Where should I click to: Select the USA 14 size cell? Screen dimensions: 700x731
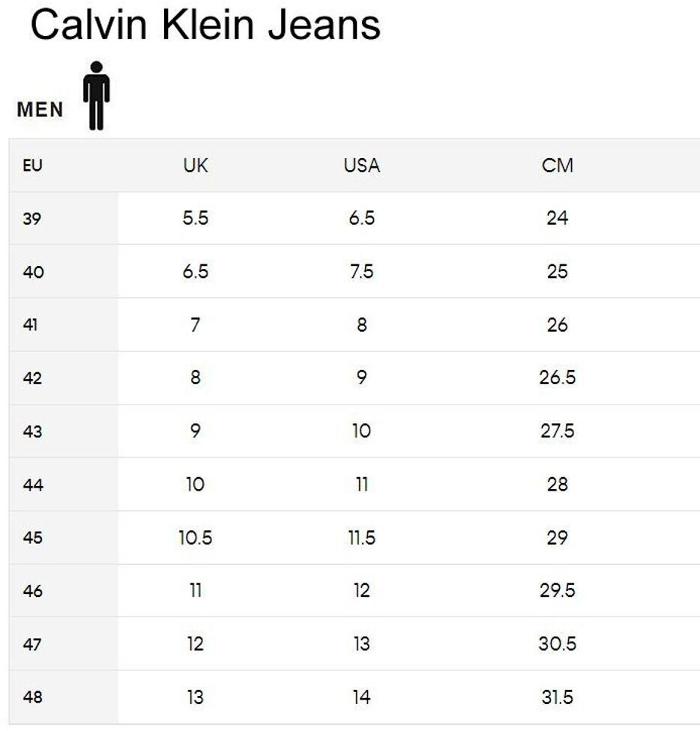(x=362, y=697)
